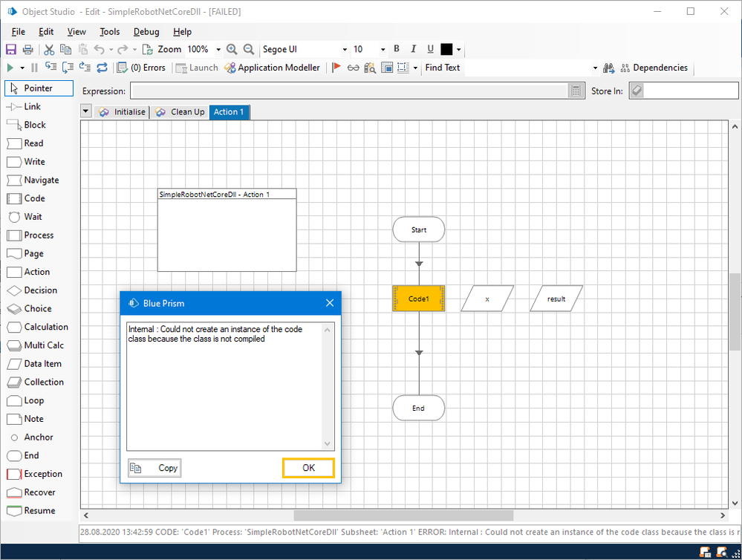Click the canvas horizontal scrollbar thumb
Image resolution: width=742 pixels, height=560 pixels.
[403, 515]
